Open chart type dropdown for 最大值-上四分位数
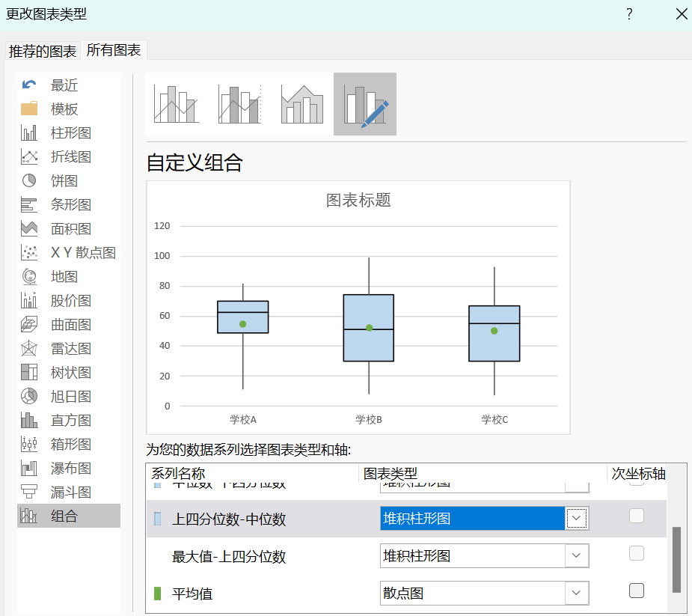Image resolution: width=692 pixels, height=616 pixels. pos(576,555)
